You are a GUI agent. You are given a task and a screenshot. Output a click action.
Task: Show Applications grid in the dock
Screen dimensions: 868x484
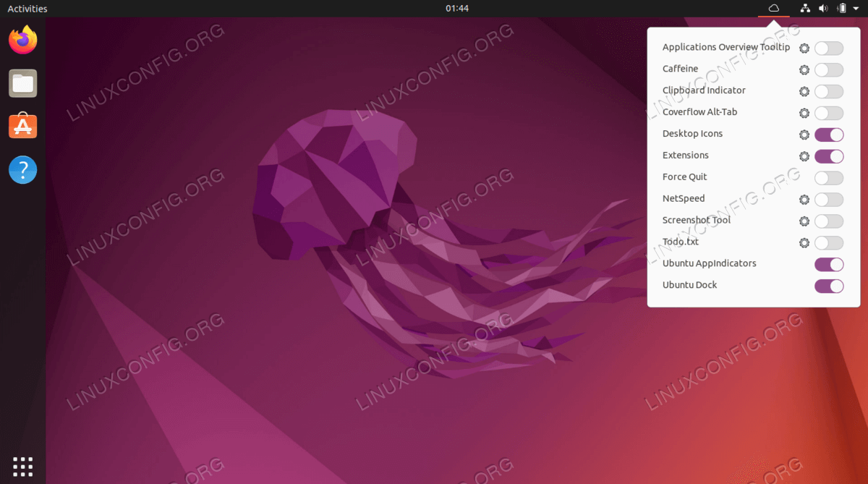[23, 467]
